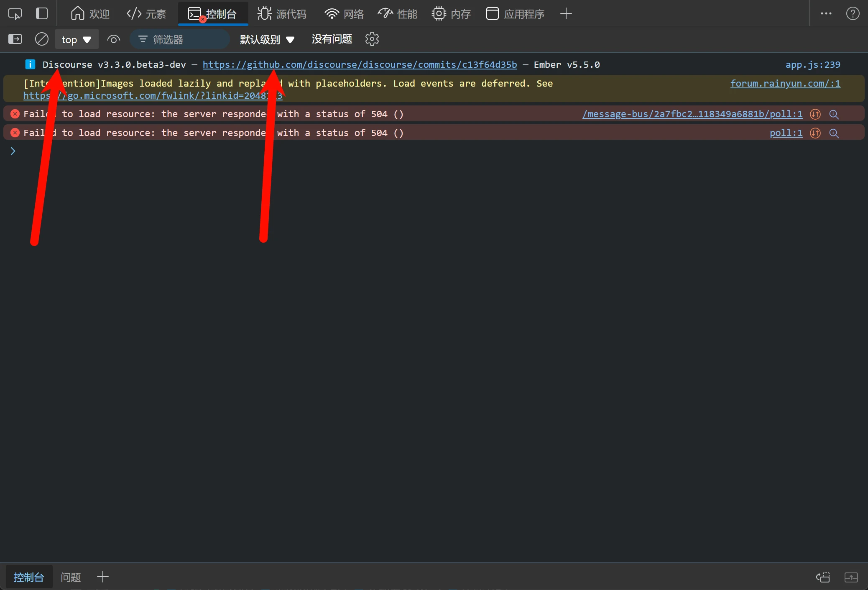The image size is (868, 590).
Task: Clear console with the circle-slash icon
Action: [41, 39]
